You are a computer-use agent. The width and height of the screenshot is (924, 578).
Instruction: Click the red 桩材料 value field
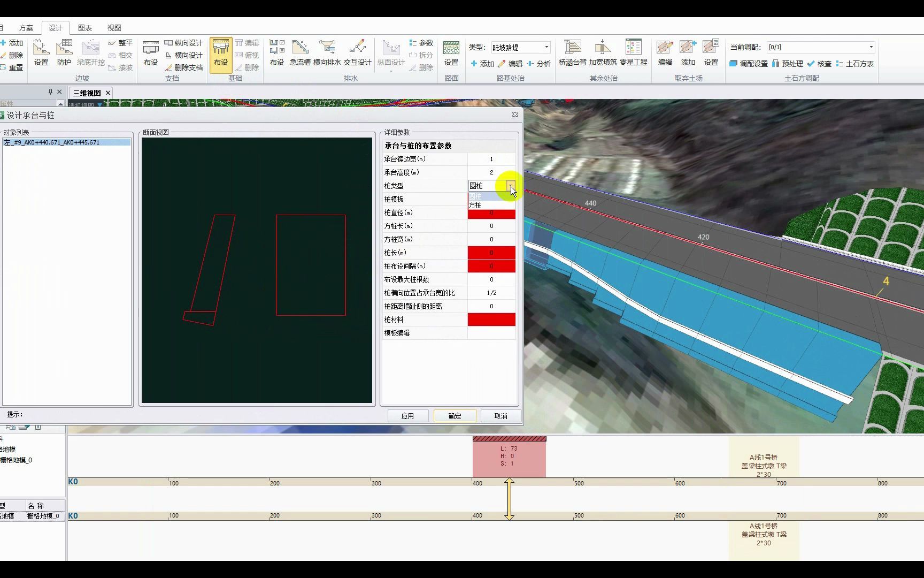tap(491, 319)
